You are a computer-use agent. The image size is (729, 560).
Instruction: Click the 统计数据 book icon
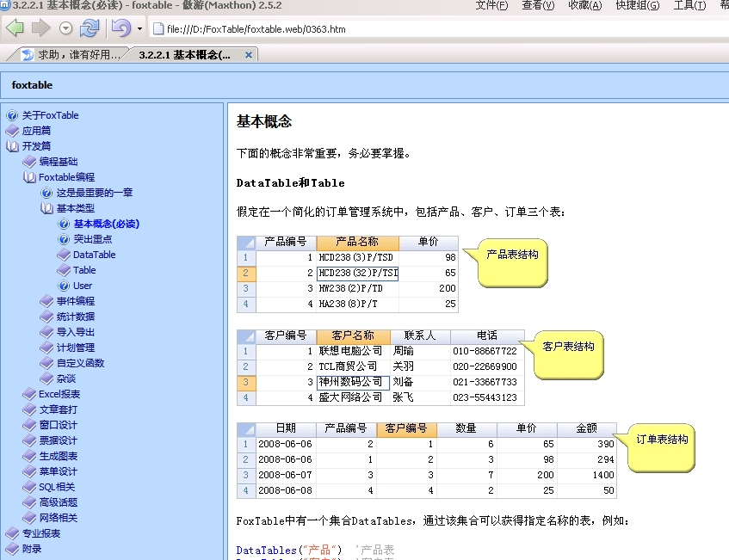46,317
